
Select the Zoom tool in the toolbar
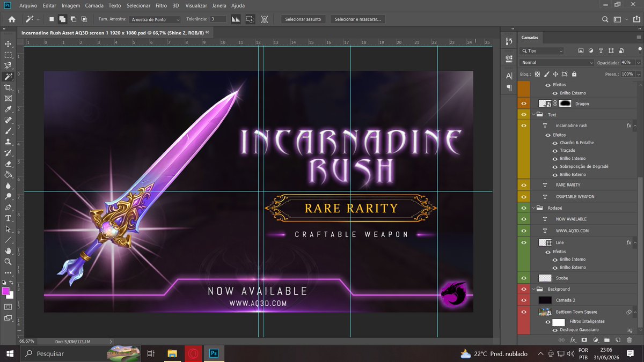click(8, 262)
